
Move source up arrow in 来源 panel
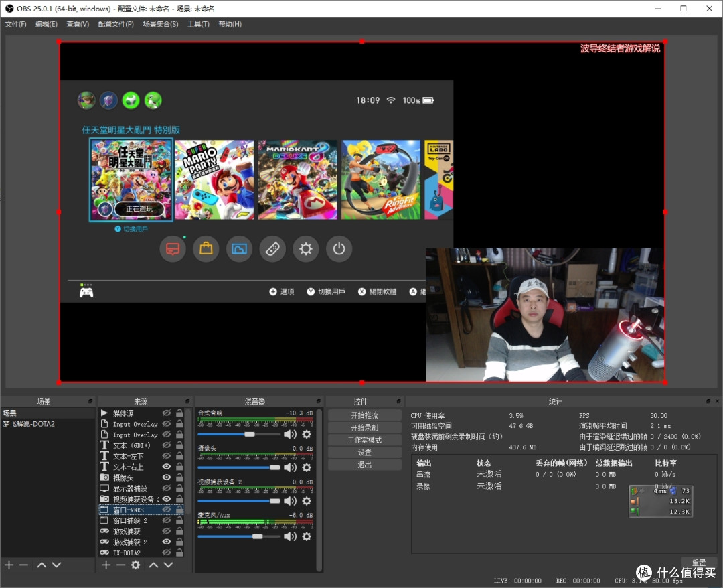tap(153, 565)
